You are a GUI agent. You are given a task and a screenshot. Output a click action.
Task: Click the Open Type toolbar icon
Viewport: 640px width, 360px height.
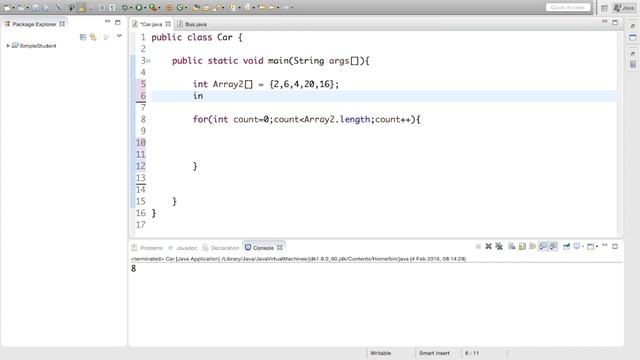pos(196,8)
